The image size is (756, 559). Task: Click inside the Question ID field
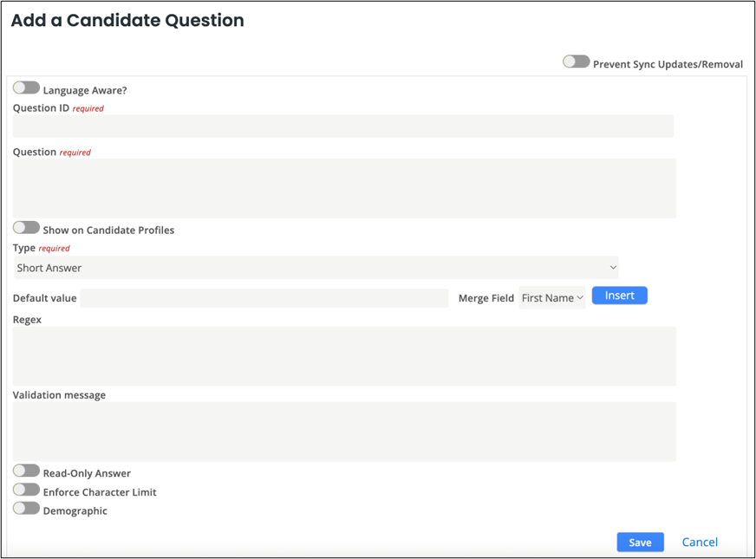click(x=343, y=126)
